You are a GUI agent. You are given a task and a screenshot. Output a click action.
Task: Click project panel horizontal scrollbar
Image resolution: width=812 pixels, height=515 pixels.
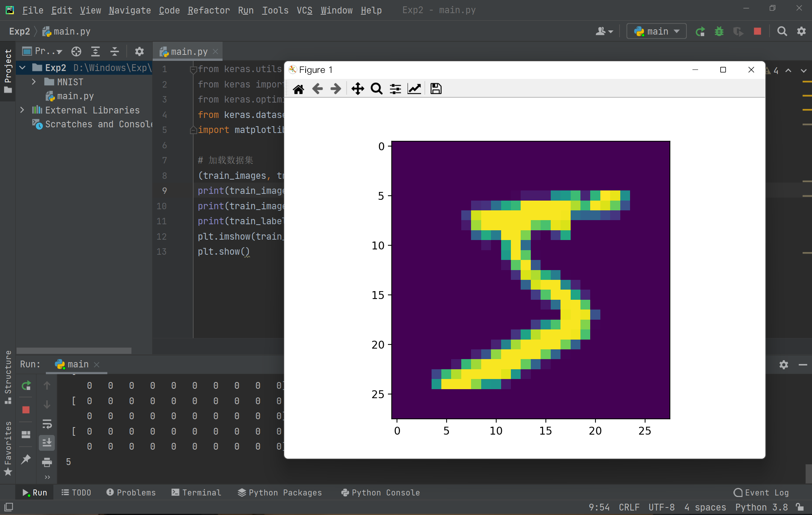point(74,350)
